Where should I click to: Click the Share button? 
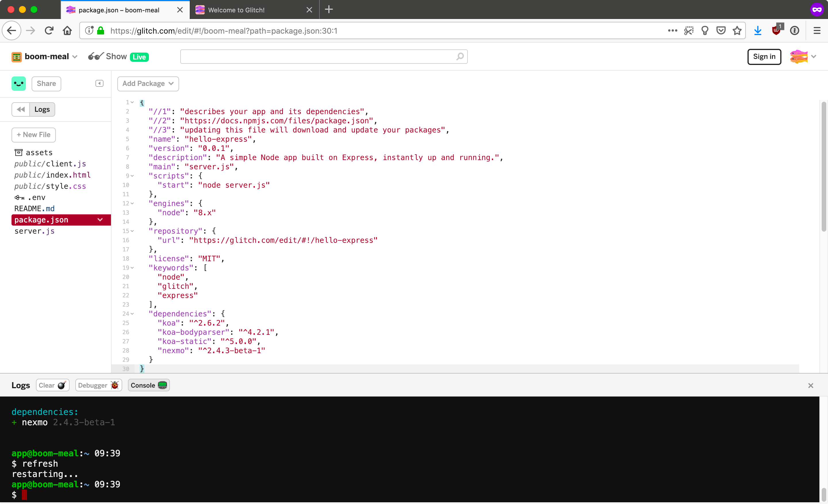(46, 84)
